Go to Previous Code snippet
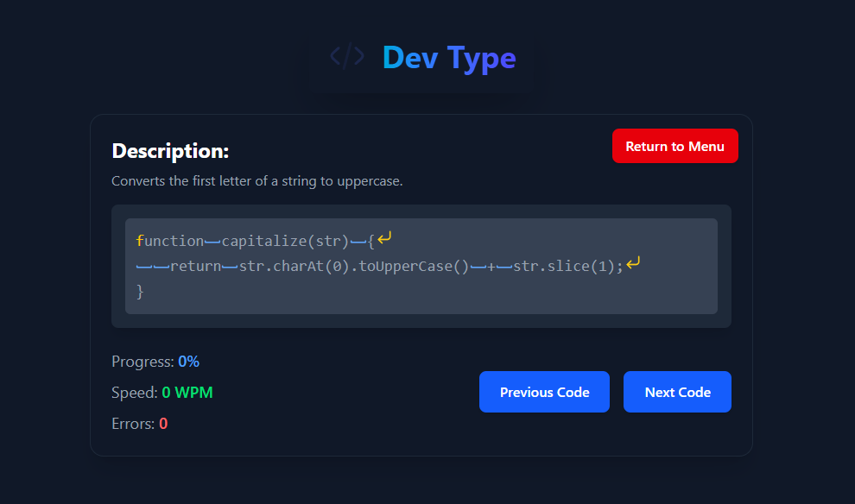The width and height of the screenshot is (855, 504). pyautogui.click(x=544, y=392)
